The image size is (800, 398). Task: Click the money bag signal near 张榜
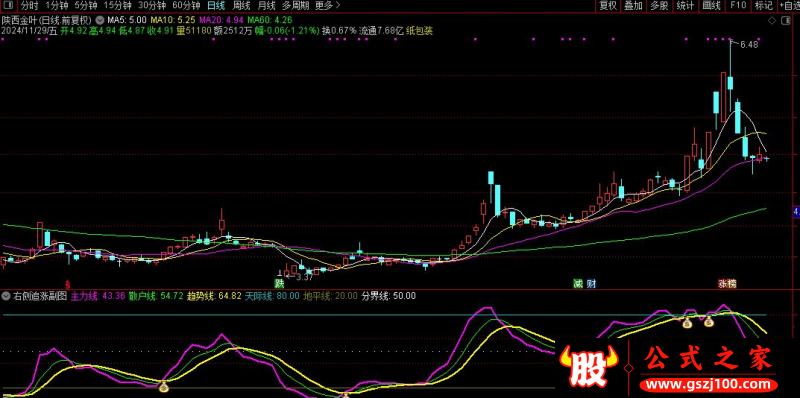tap(709, 321)
